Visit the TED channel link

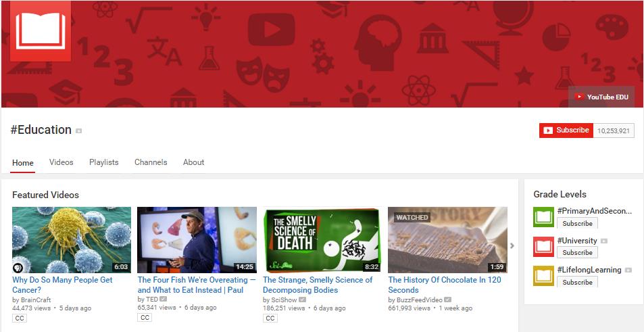click(x=152, y=300)
